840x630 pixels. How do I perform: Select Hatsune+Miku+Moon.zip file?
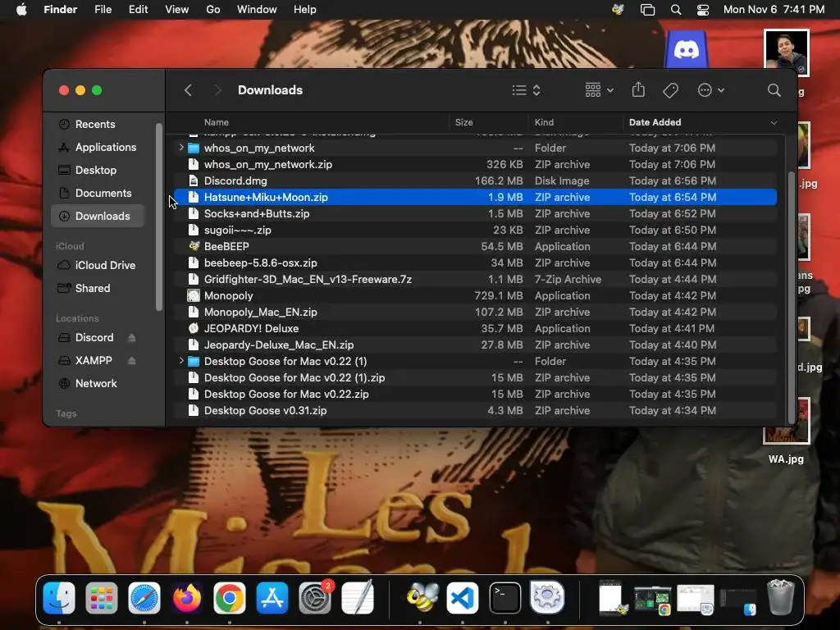pos(475,197)
